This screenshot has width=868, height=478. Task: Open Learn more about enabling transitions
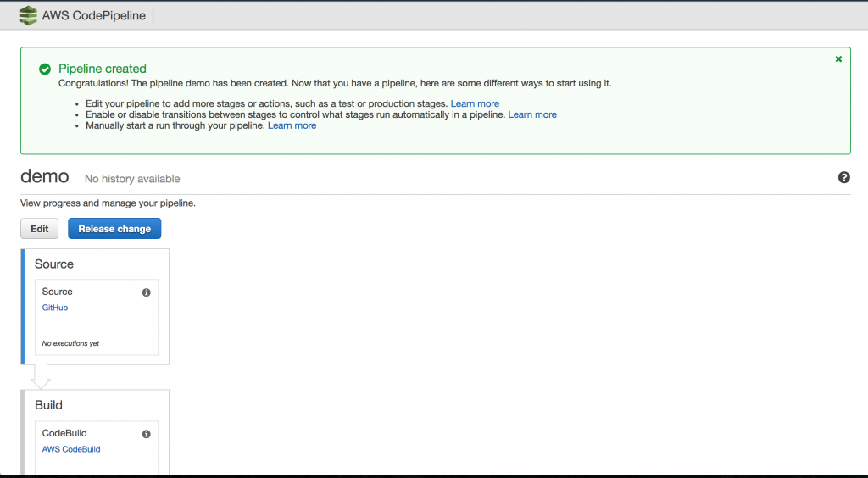[x=532, y=114]
